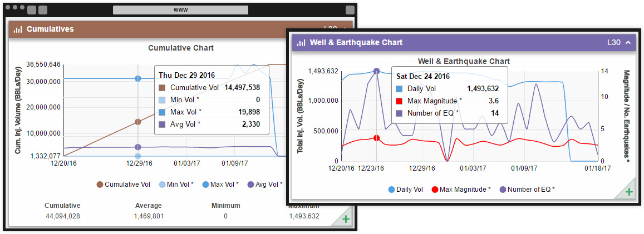Click the tooltip date Sat Dec 24 2016
This screenshot has height=234, width=644.
pos(423,76)
